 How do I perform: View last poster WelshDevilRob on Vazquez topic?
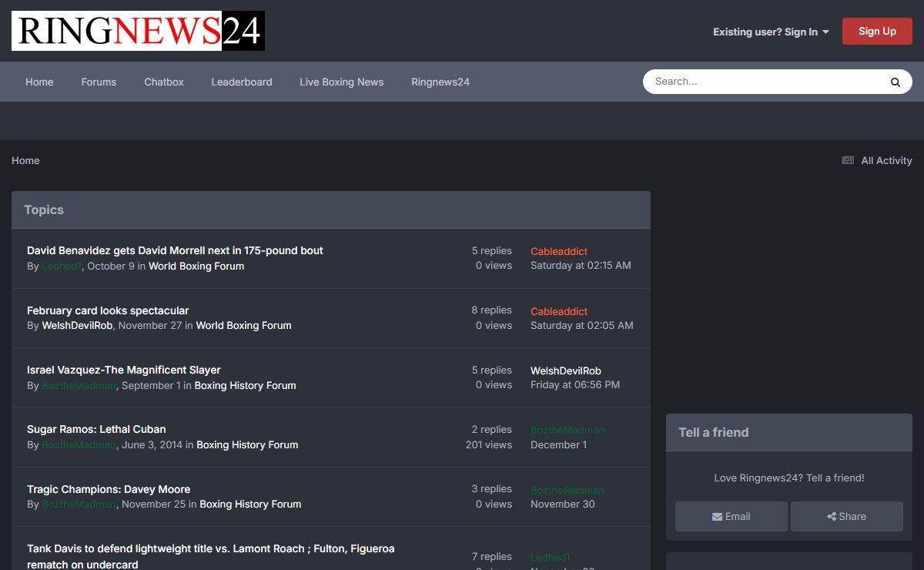[566, 370]
